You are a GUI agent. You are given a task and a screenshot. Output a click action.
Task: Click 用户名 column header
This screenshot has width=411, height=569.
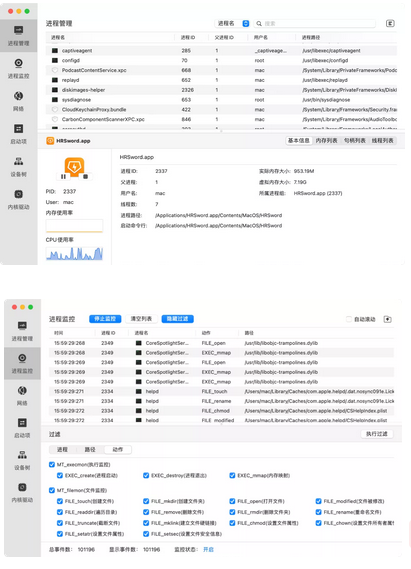pyautogui.click(x=260, y=37)
